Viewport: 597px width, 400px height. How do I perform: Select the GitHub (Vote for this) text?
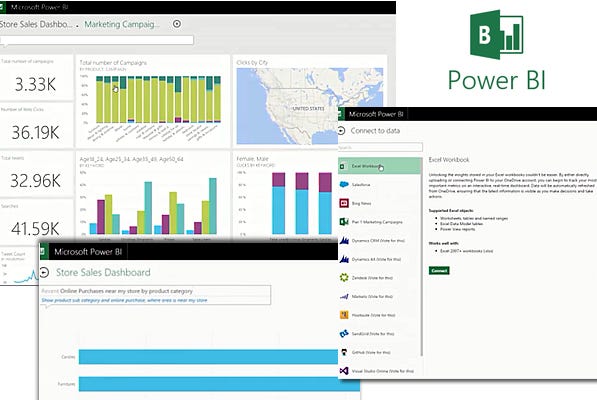(371, 352)
